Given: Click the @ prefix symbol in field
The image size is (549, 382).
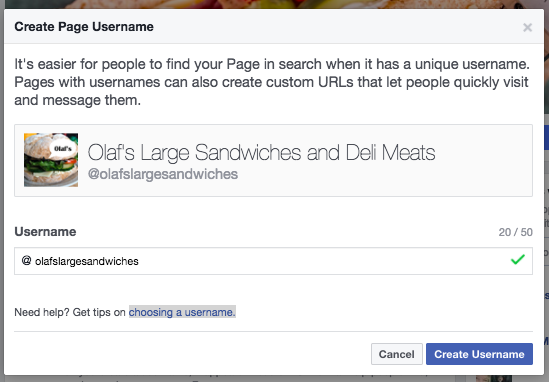Looking at the screenshot, I should coord(26,261).
